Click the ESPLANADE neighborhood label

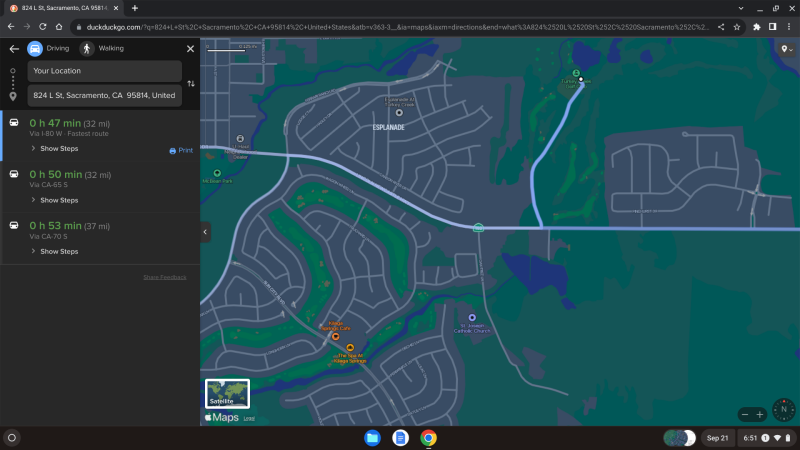pos(388,128)
